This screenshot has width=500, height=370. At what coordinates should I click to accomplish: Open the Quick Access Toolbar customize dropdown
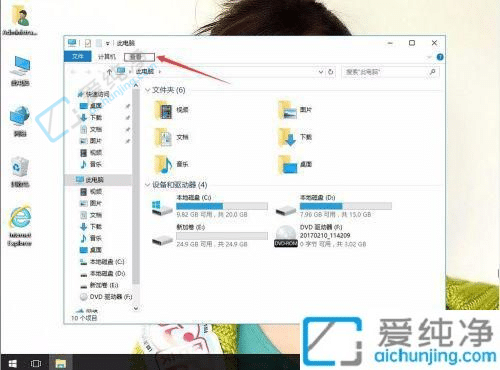click(x=108, y=43)
